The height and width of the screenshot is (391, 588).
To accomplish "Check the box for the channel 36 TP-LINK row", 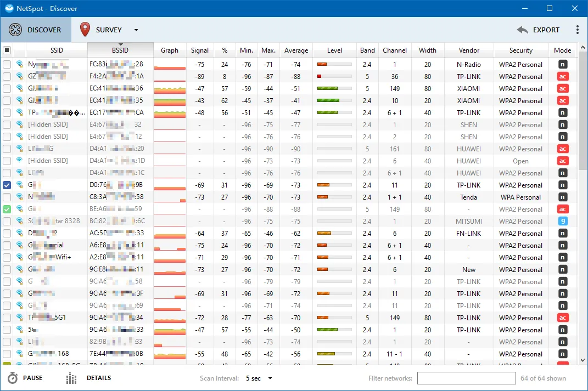I will (7, 76).
